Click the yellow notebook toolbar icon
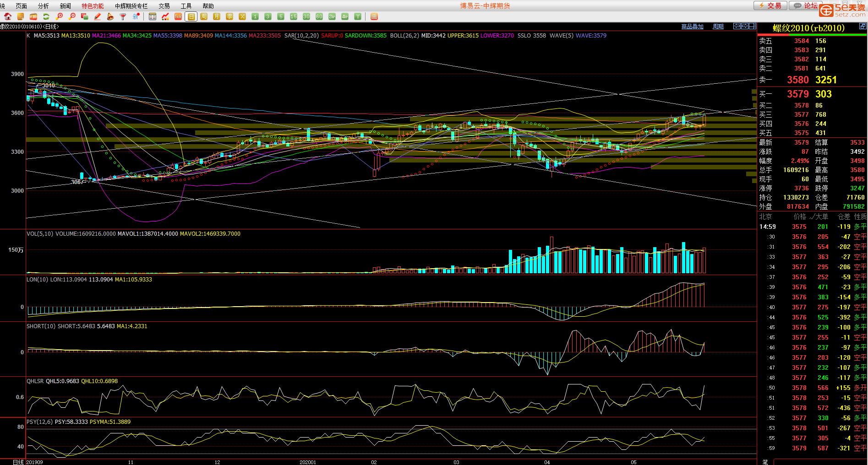868x465 pixels. [x=21, y=16]
